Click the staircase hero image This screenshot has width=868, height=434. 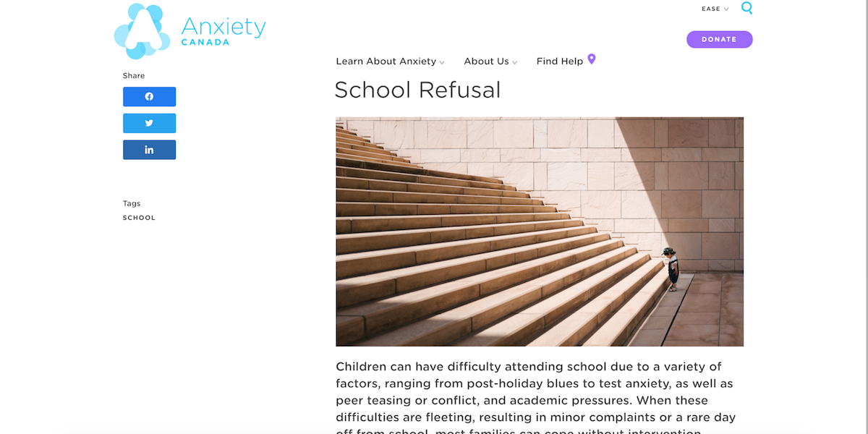tap(540, 231)
